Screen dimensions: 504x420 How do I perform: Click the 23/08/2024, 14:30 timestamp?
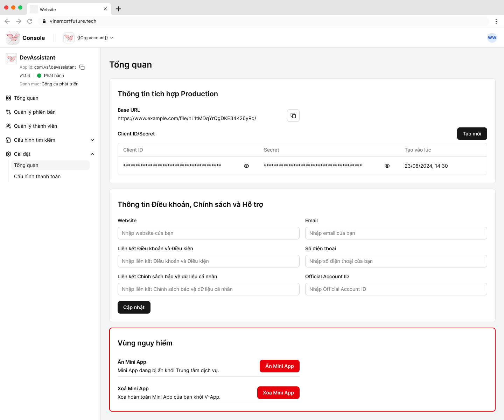pyautogui.click(x=426, y=166)
